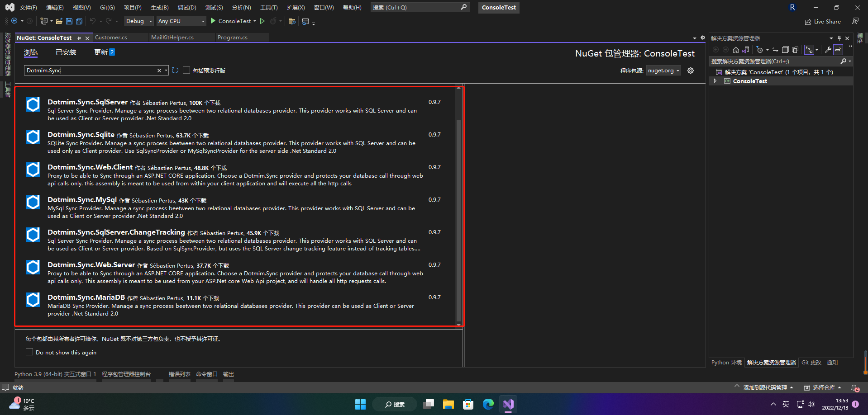Switch between solution and folder views icon
This screenshot has width=868, height=415.
[746, 50]
